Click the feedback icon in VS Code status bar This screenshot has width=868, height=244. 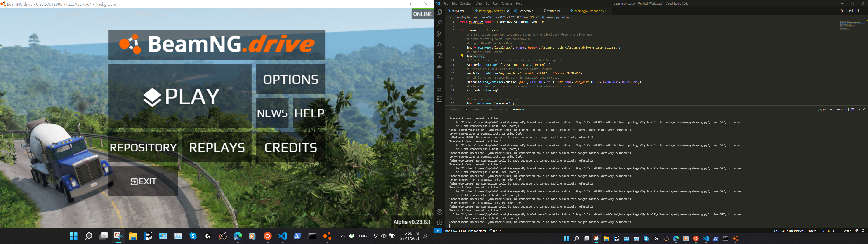coord(856,231)
